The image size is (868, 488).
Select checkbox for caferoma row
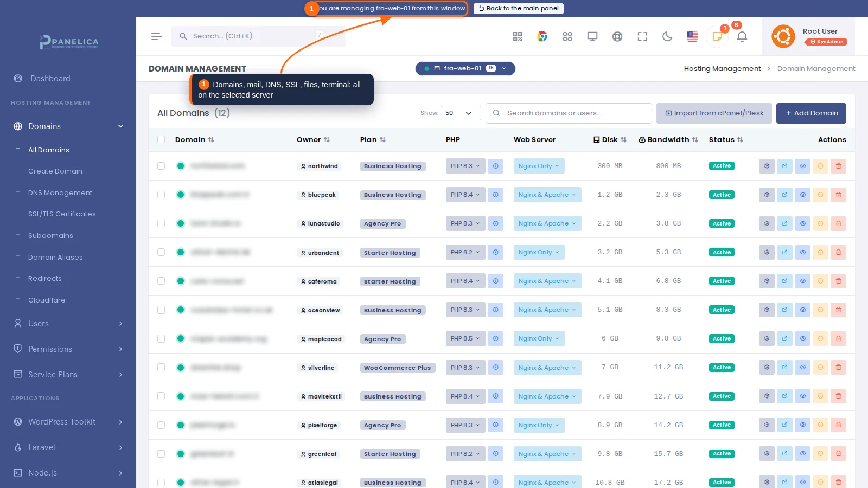(x=161, y=281)
